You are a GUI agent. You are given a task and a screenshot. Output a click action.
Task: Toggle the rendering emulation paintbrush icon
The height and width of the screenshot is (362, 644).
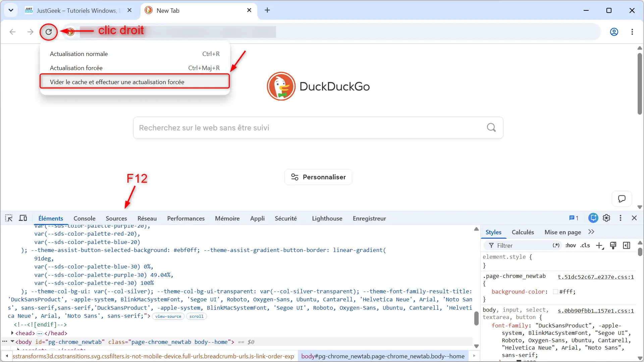click(613, 246)
